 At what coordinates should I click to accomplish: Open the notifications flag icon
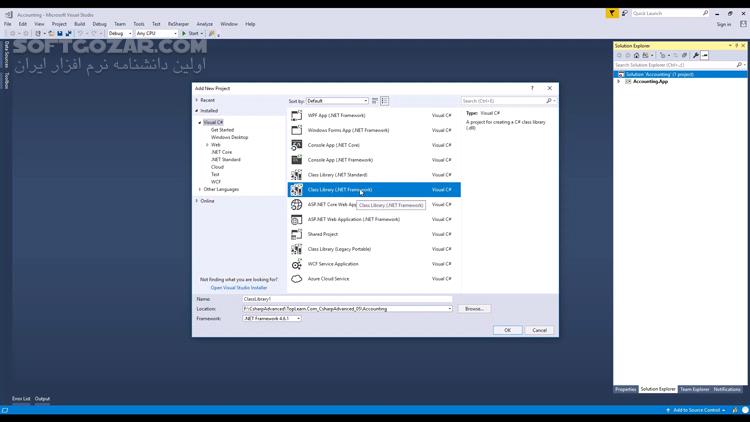click(x=612, y=13)
